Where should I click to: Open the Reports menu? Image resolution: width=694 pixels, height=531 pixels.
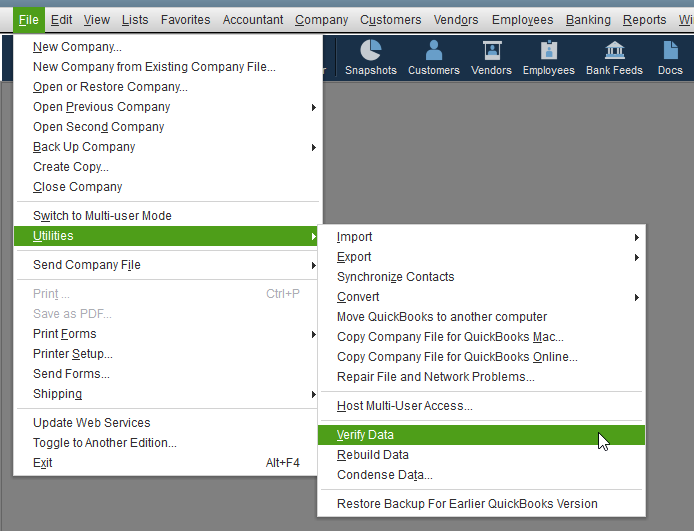click(644, 19)
